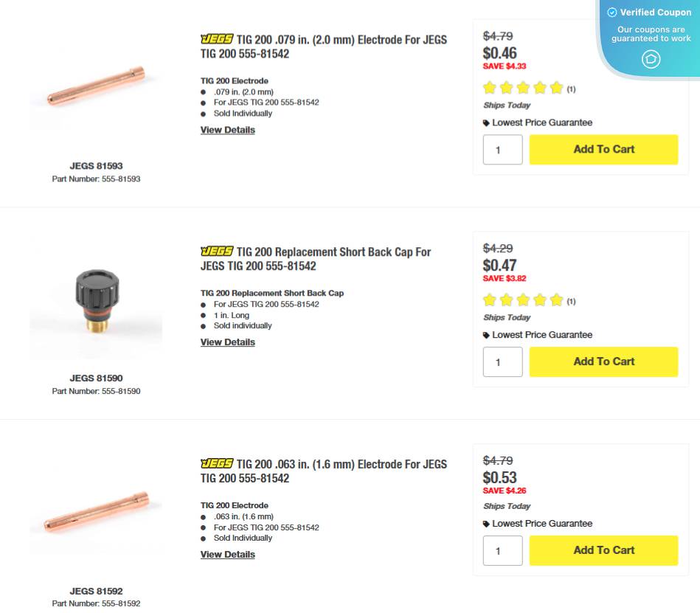Click the quantity field for the .079 electrode

tap(502, 149)
